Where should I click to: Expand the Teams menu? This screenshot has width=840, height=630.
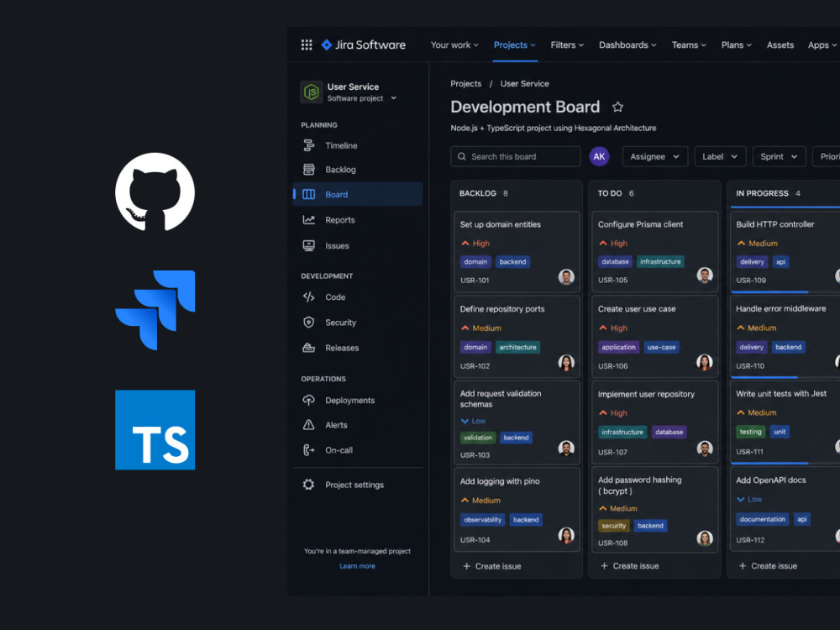pyautogui.click(x=689, y=45)
